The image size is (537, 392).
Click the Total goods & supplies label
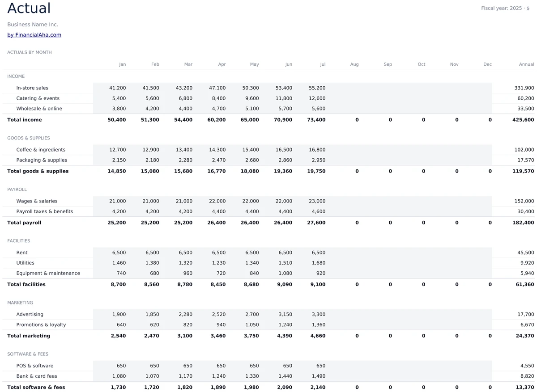point(38,171)
